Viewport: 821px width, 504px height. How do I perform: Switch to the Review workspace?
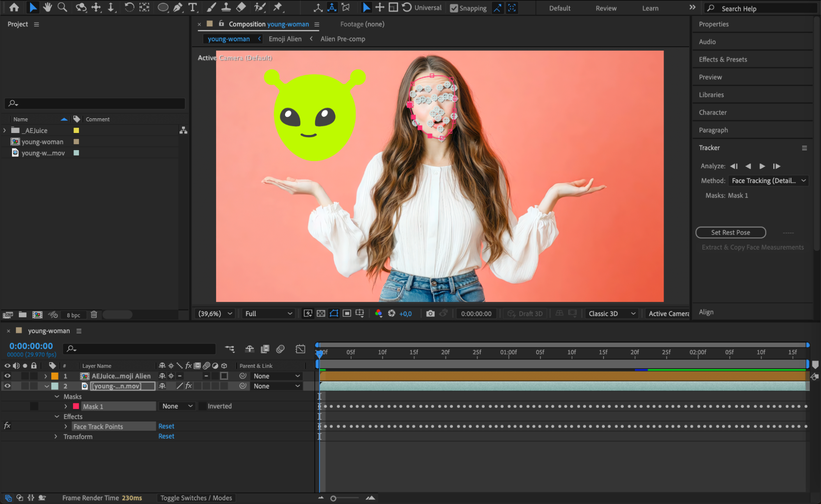pyautogui.click(x=606, y=8)
